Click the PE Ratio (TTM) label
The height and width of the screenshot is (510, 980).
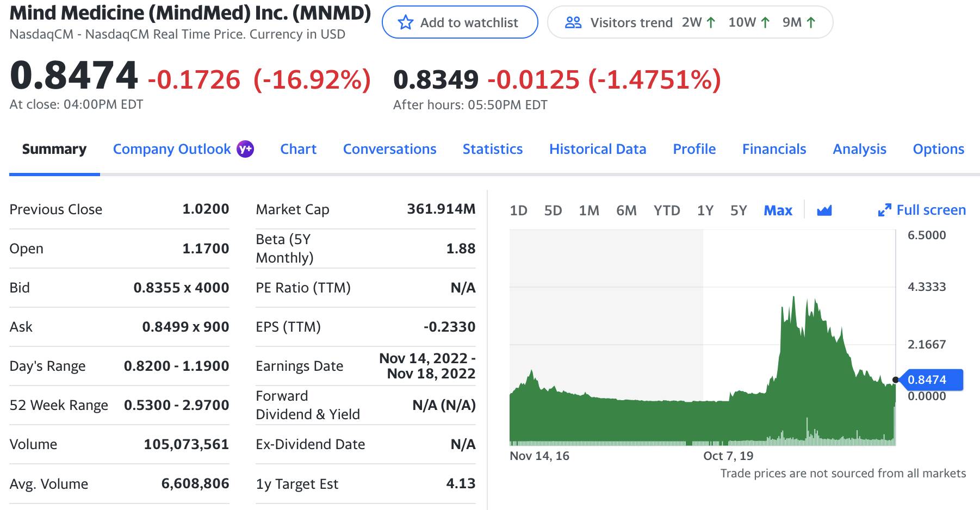[x=303, y=288]
